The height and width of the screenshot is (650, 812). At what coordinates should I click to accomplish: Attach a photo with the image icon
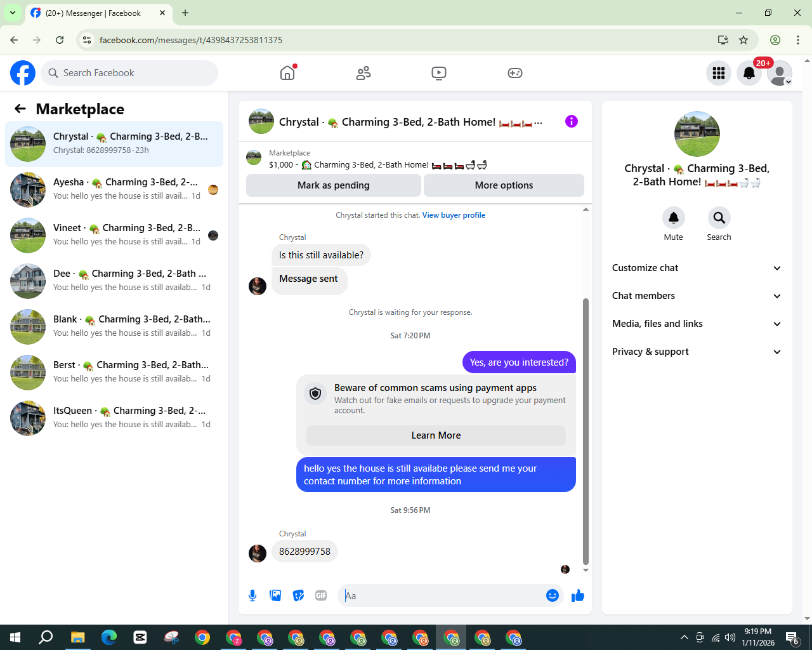point(275,595)
